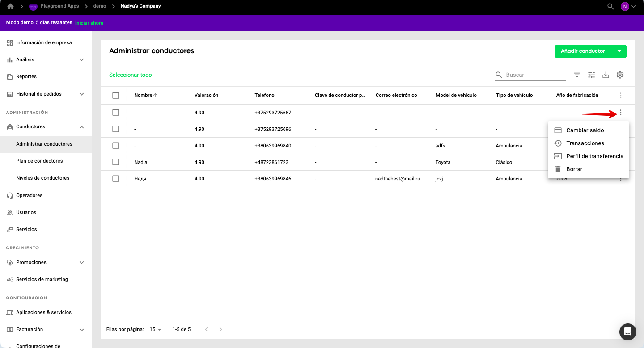The height and width of the screenshot is (348, 644).
Task: Click the filter list icon
Action: pos(577,75)
